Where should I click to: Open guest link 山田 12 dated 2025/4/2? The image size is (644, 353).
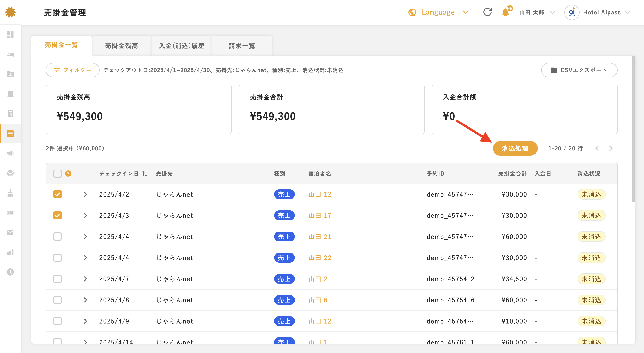(320, 194)
